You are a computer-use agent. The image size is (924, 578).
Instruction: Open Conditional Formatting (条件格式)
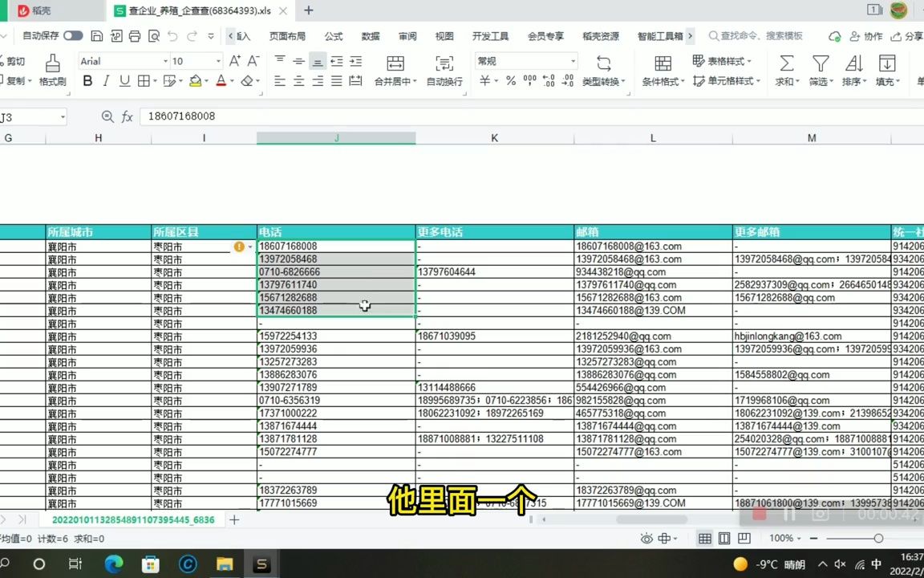coord(663,71)
